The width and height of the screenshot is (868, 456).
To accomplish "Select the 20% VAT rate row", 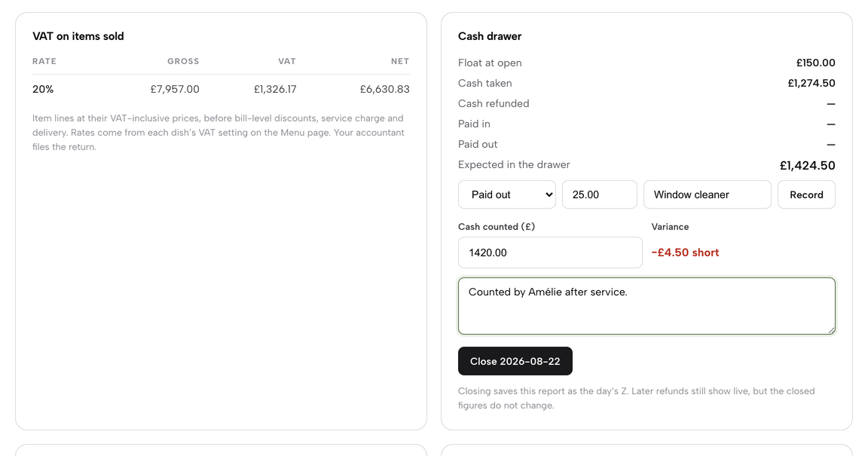I will click(x=221, y=89).
